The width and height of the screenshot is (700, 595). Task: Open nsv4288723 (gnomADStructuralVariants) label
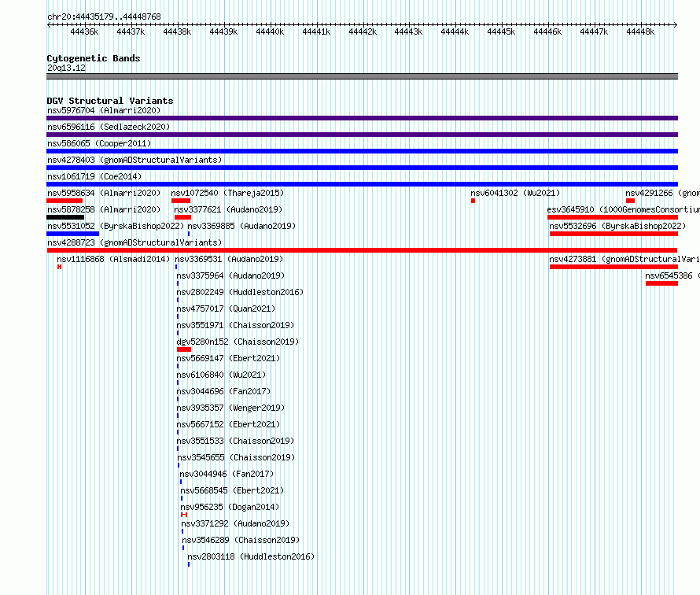point(134,242)
